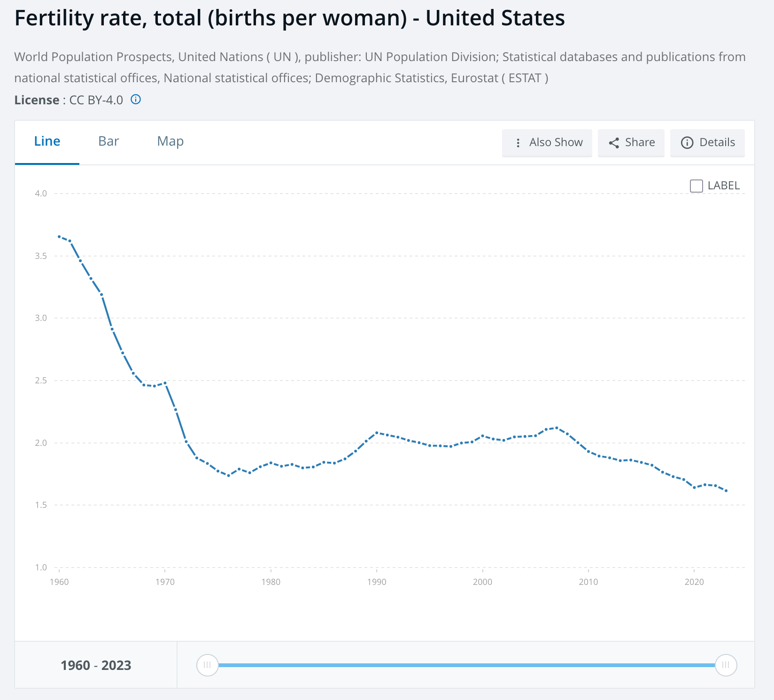Click the three-dot icon beside Also Show

pyautogui.click(x=518, y=143)
